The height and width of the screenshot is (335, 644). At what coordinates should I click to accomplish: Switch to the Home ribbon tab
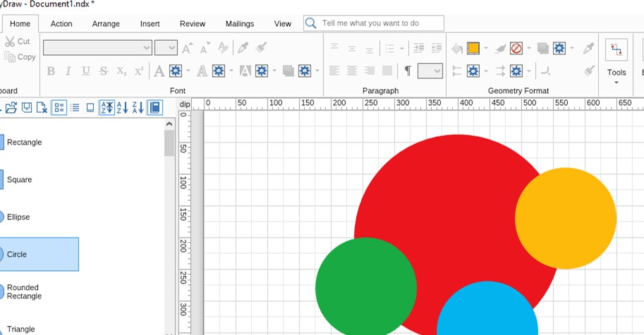(x=20, y=24)
